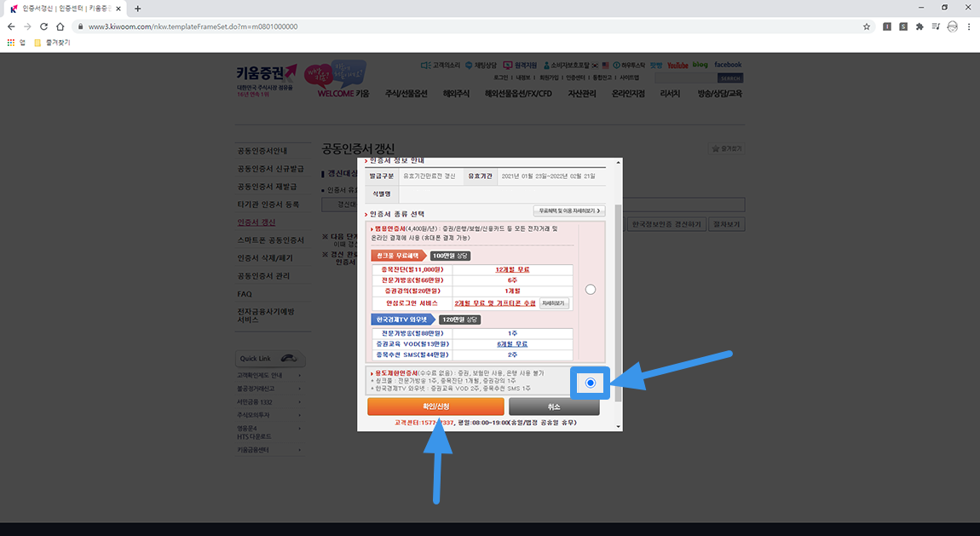This screenshot has height=536, width=980.
Task: Open the facebook logo link
Action: tap(728, 65)
